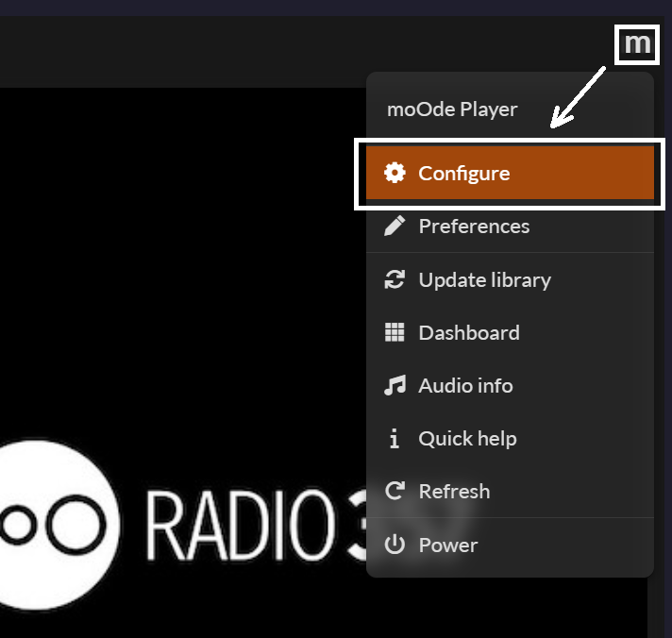Open the Quick help entry

point(467,439)
